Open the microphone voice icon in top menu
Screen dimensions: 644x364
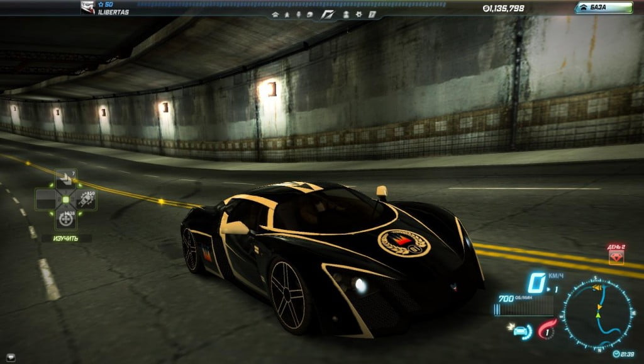299,15
